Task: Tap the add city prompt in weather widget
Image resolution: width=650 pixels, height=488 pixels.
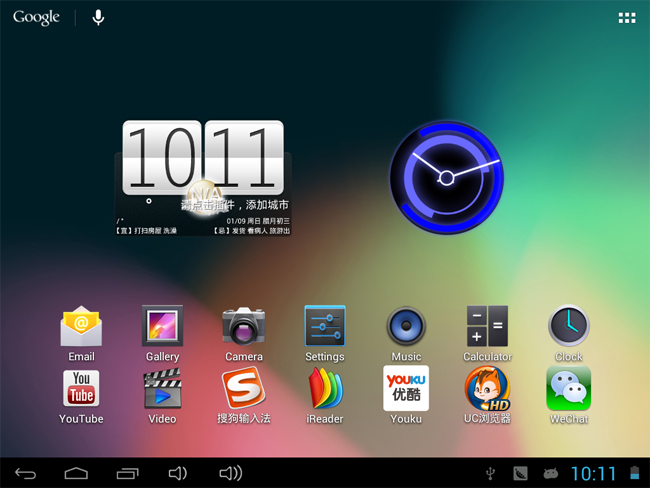Action: pyautogui.click(x=235, y=205)
